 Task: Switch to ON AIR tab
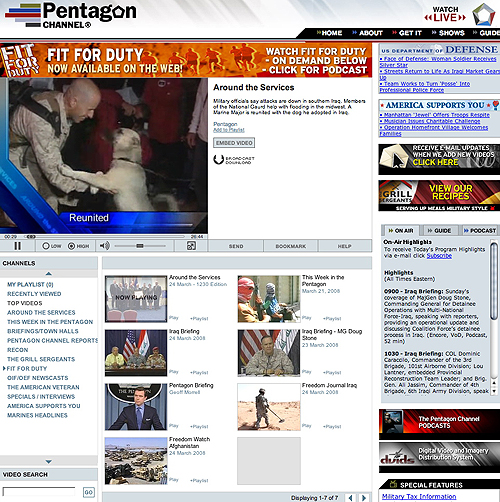pos(400,230)
